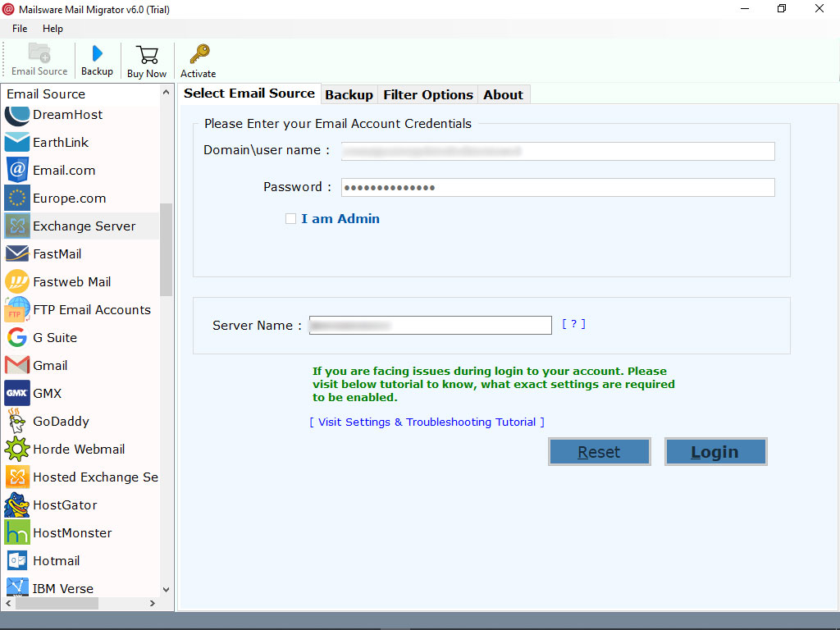Select the Fastweb Mail icon
The width and height of the screenshot is (840, 630).
17,282
